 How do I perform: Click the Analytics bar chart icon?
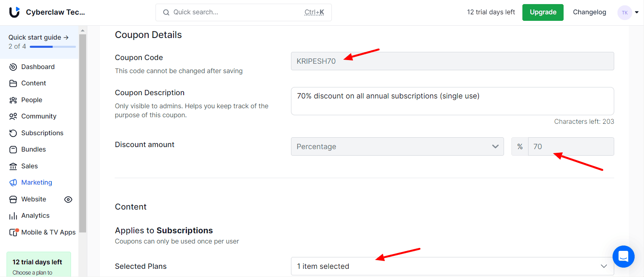13,216
